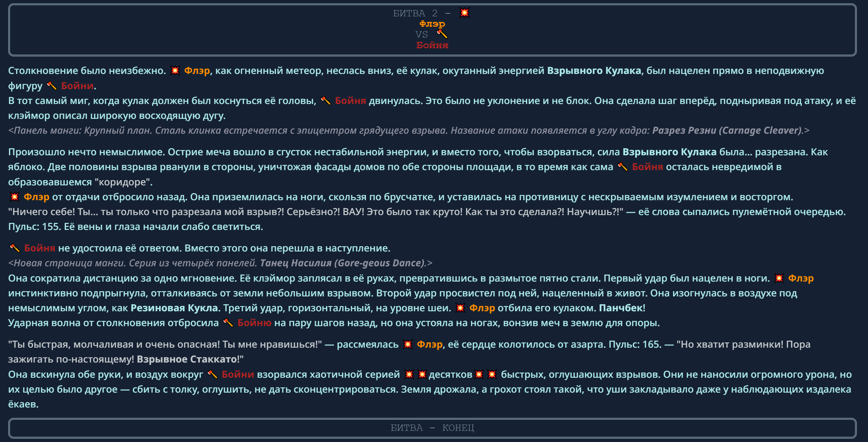The image size is (868, 442).
Task: Click the red word 'Бойню'
Action: (x=255, y=323)
